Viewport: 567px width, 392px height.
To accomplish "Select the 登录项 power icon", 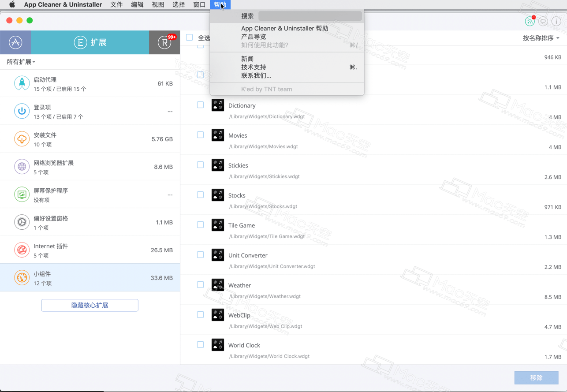I will click(x=22, y=111).
